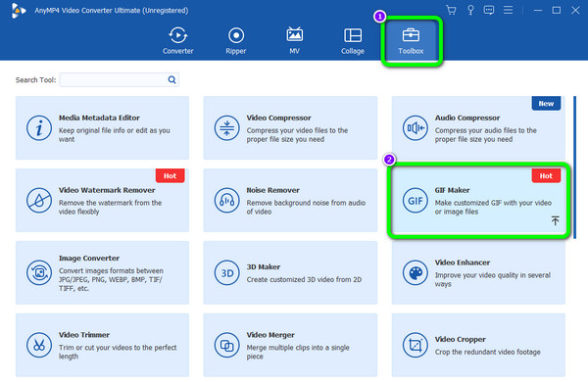The height and width of the screenshot is (382, 588).
Task: Click the Audio Compressor title text
Action: [467, 118]
